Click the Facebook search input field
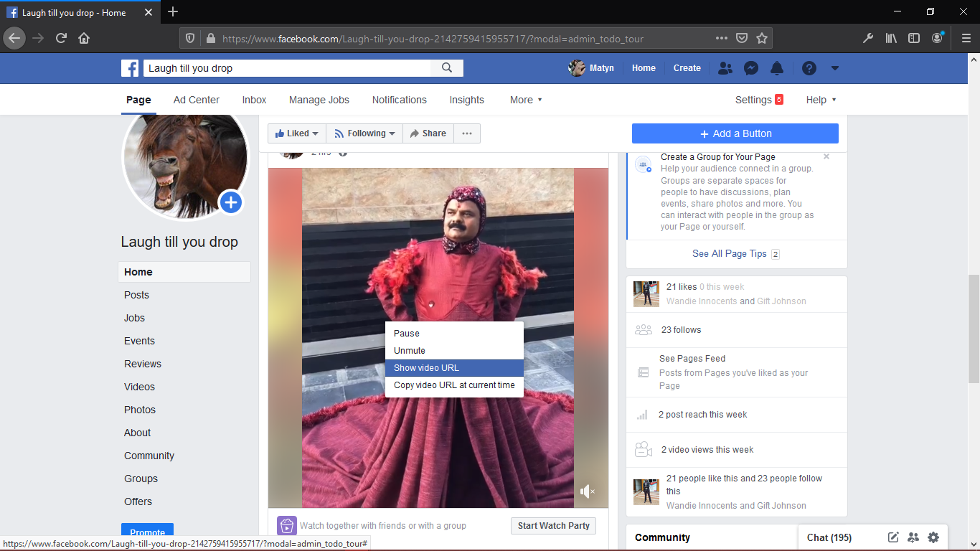This screenshot has width=980, height=551. point(287,68)
